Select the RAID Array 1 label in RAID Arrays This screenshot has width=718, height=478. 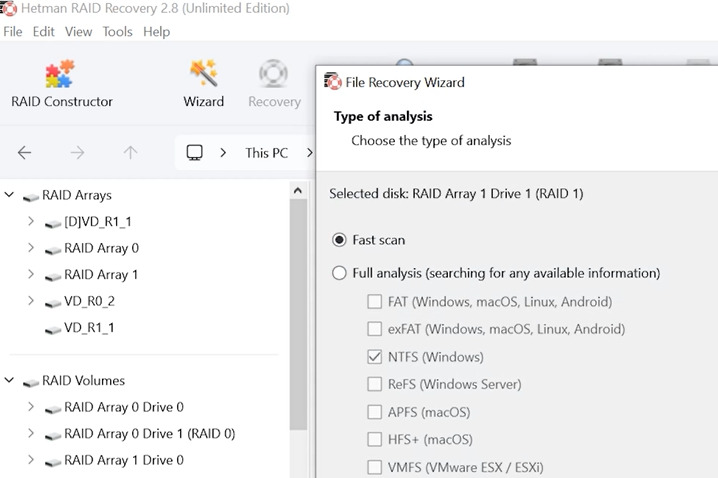[x=101, y=275]
